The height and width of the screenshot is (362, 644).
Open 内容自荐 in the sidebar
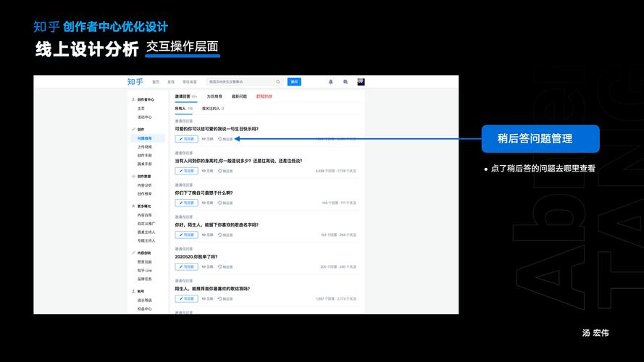(145, 215)
